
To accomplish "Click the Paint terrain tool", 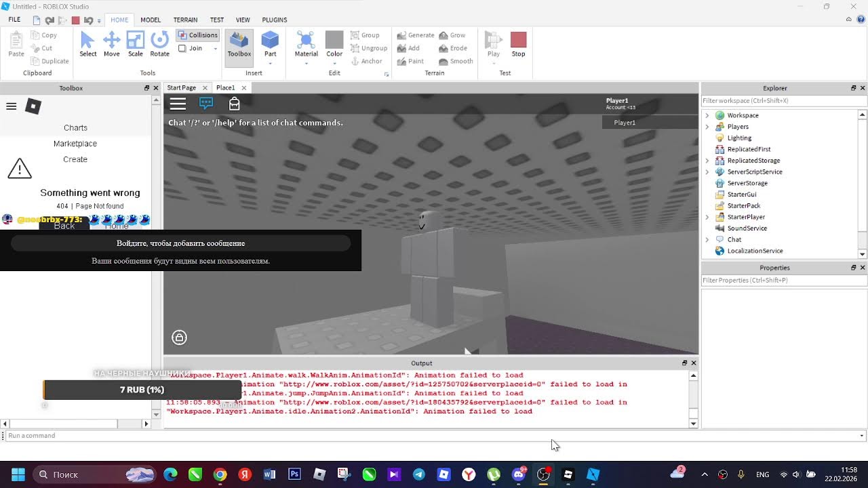I will point(410,61).
